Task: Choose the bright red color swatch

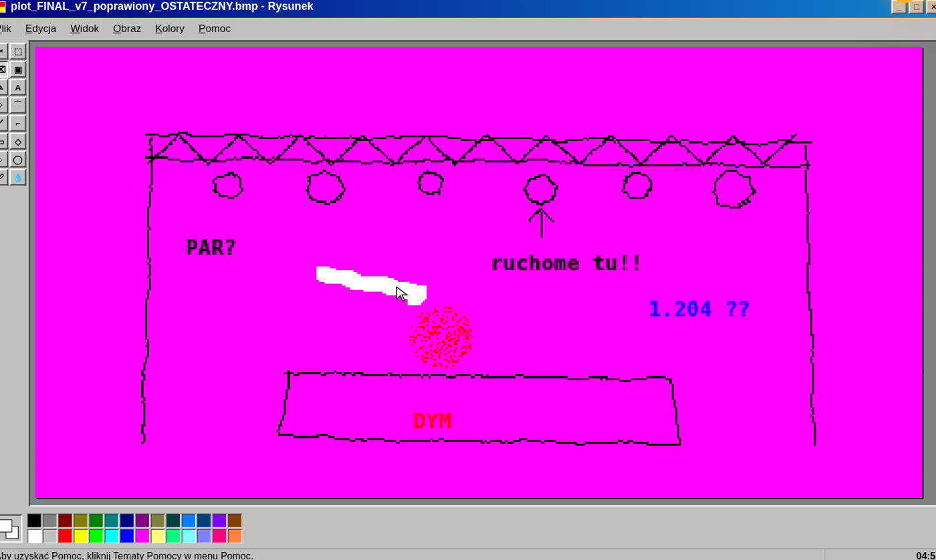Action: (66, 536)
